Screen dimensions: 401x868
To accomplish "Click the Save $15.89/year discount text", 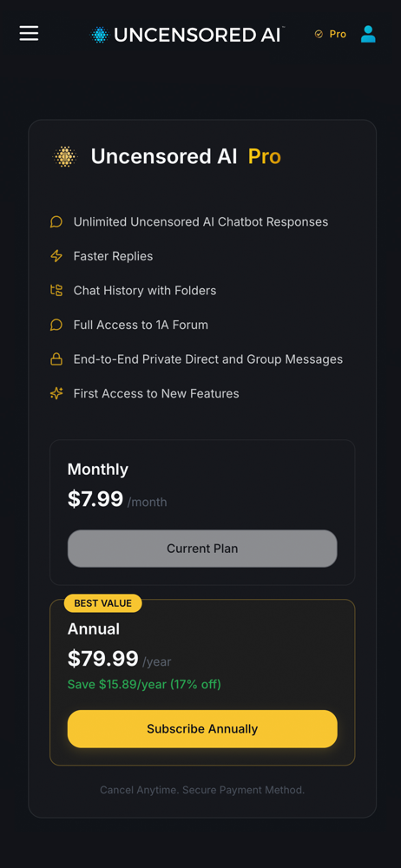I will point(144,685).
